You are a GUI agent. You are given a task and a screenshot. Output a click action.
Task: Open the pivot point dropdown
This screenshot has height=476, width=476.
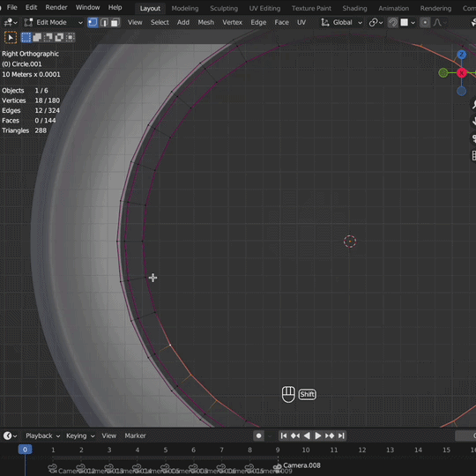click(x=376, y=22)
